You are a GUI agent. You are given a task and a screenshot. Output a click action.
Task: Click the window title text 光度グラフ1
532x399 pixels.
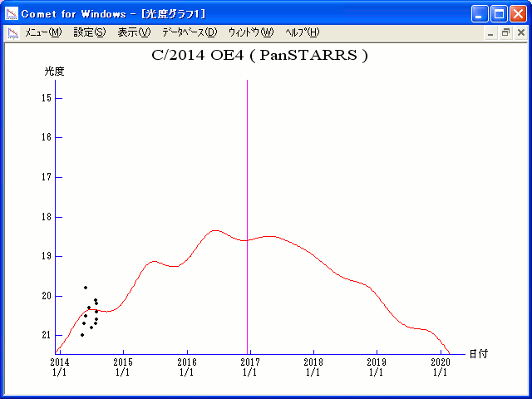coord(174,14)
